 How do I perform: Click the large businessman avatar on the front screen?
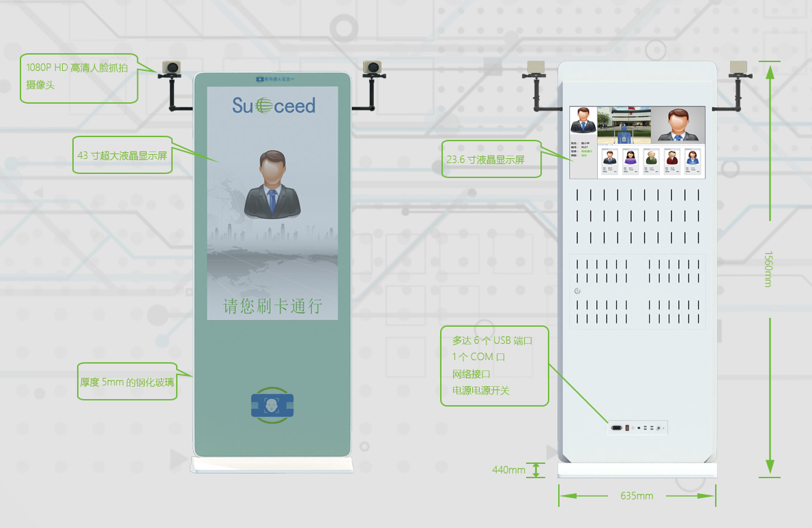click(x=272, y=184)
